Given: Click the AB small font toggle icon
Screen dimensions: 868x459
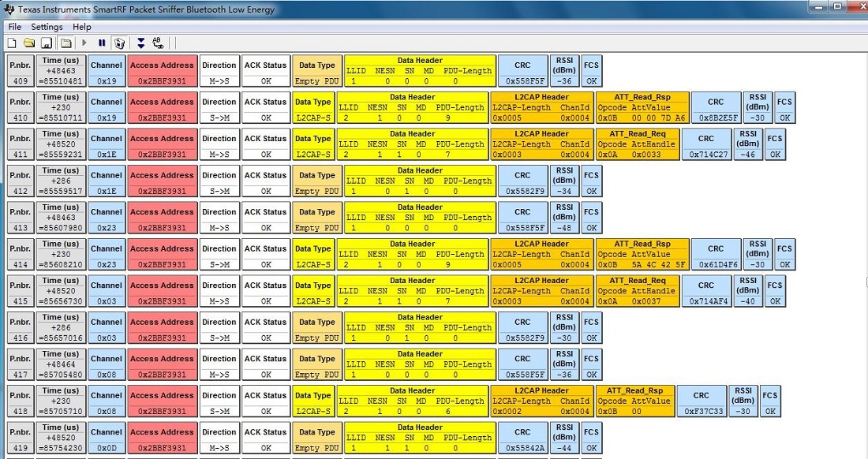Looking at the screenshot, I should (158, 43).
